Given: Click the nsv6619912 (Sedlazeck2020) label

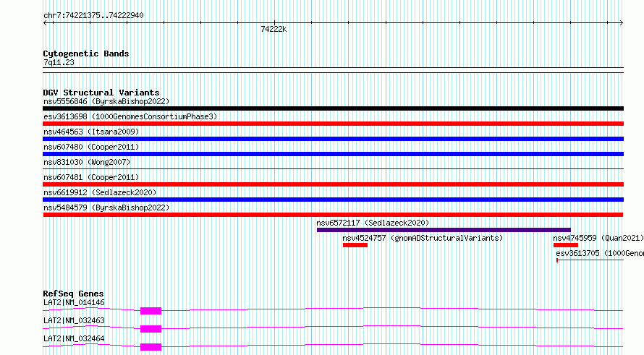Looking at the screenshot, I should tap(100, 192).
